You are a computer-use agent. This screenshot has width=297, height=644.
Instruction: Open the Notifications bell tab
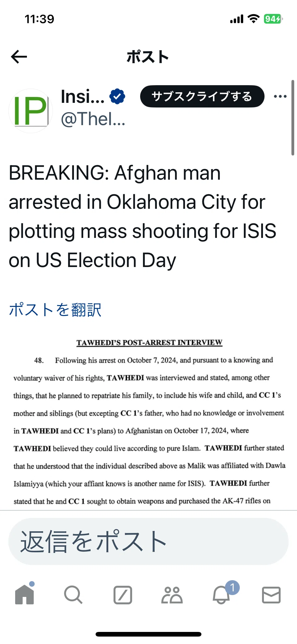point(222,594)
